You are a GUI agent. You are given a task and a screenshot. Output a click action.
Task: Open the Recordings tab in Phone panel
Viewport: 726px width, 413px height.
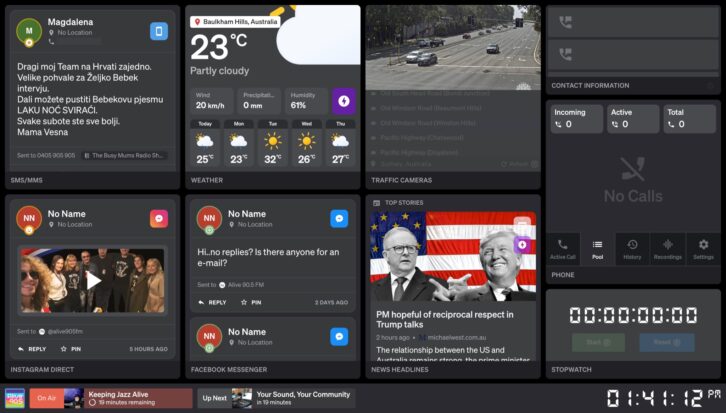tap(667, 248)
